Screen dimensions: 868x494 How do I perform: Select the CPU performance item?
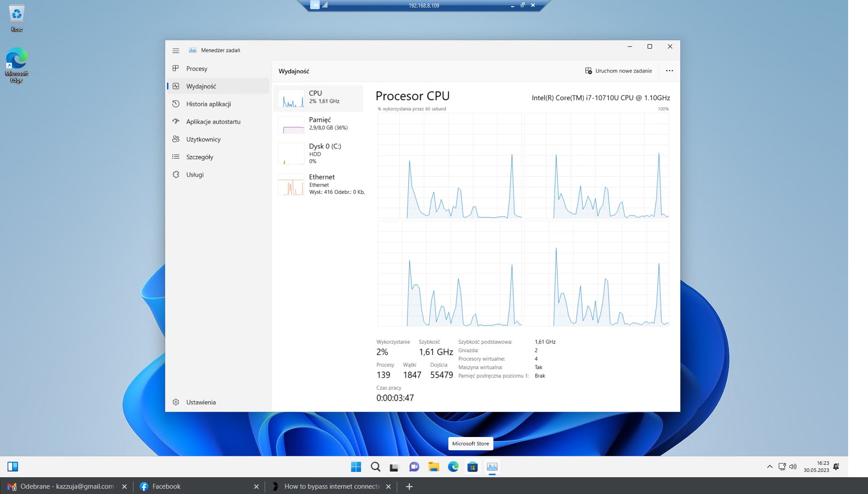[x=319, y=98]
